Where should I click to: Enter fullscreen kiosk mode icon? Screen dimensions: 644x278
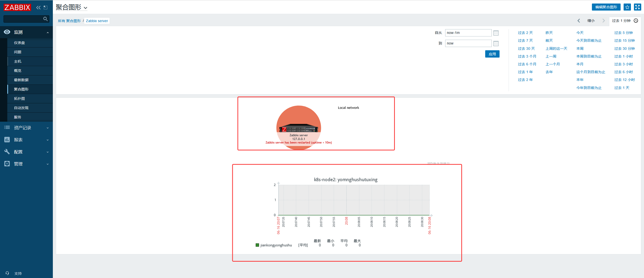point(637,7)
